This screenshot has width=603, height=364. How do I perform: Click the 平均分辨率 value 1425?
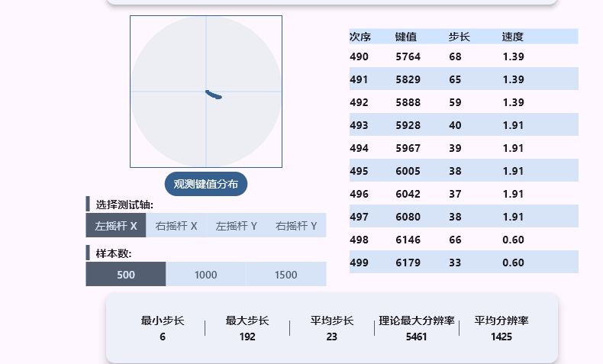(501, 337)
